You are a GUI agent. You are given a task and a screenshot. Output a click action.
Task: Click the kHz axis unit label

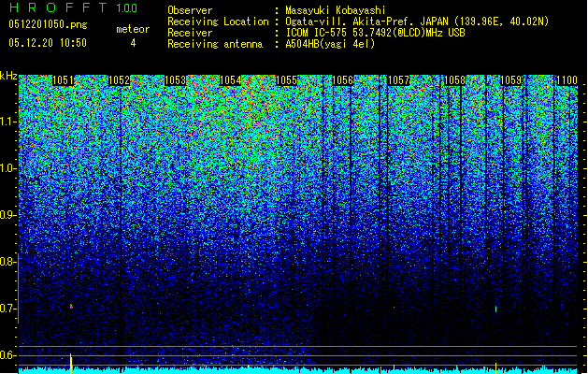[x=8, y=76]
